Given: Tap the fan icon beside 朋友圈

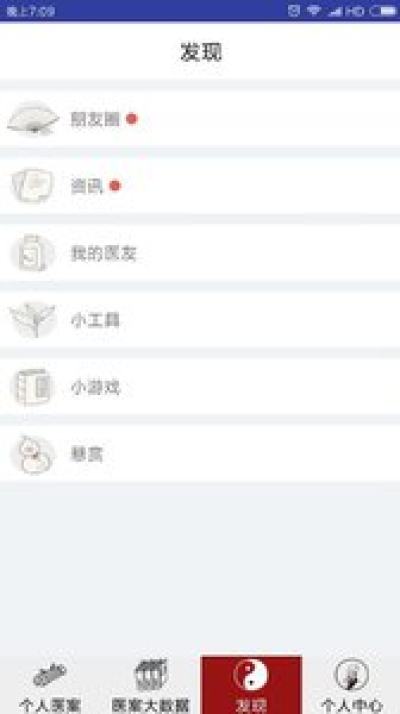Looking at the screenshot, I should click(x=33, y=118).
